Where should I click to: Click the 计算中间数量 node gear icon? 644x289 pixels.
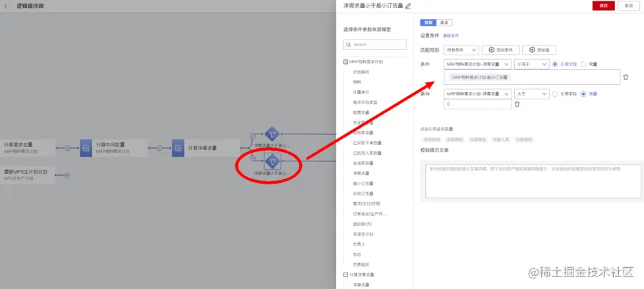pos(86,148)
